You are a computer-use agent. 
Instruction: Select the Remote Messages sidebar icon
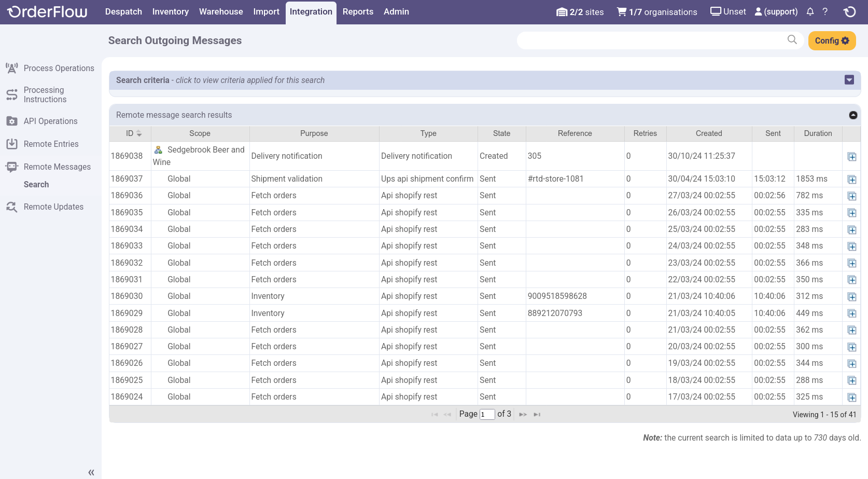click(11, 167)
